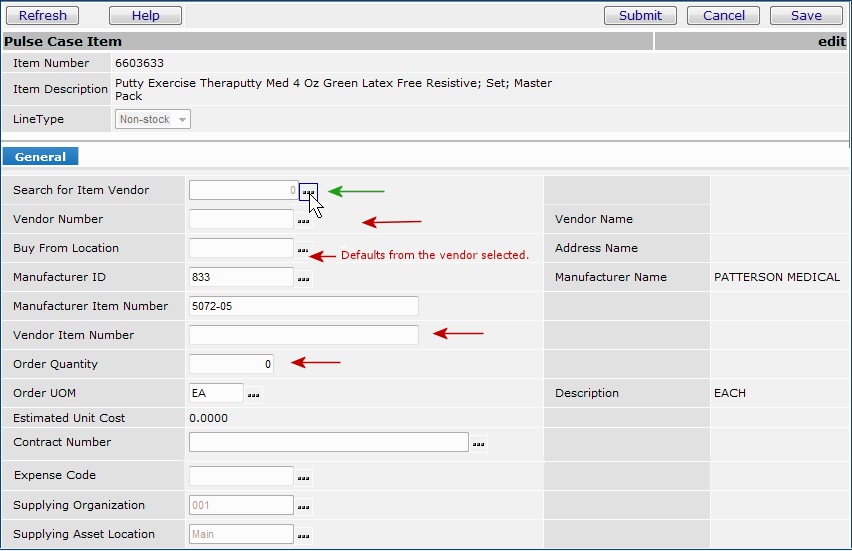Screen dimensions: 852x551
Task: Switch to the General tab
Action: pyautogui.click(x=41, y=157)
